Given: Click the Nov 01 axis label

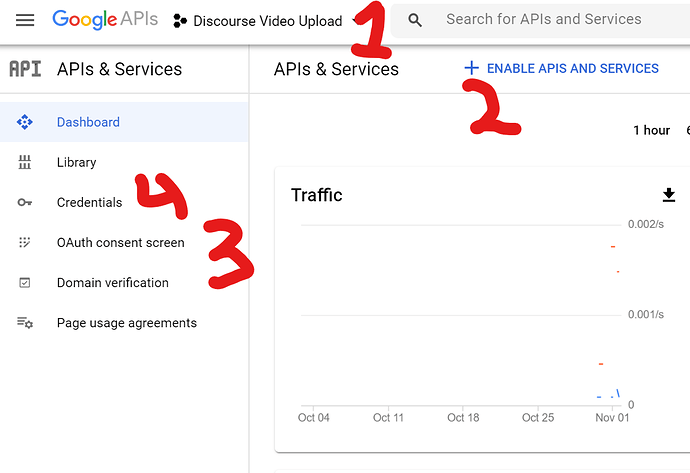Looking at the screenshot, I should 612,418.
